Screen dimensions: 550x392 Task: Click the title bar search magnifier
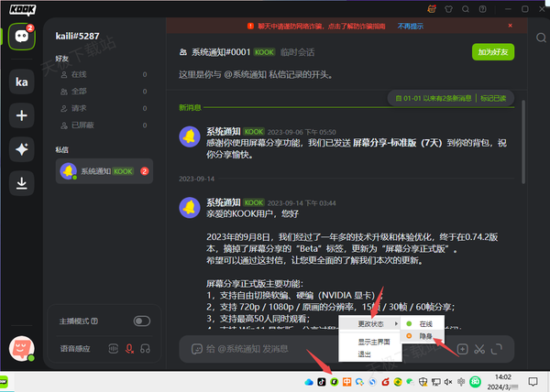tap(466, 9)
